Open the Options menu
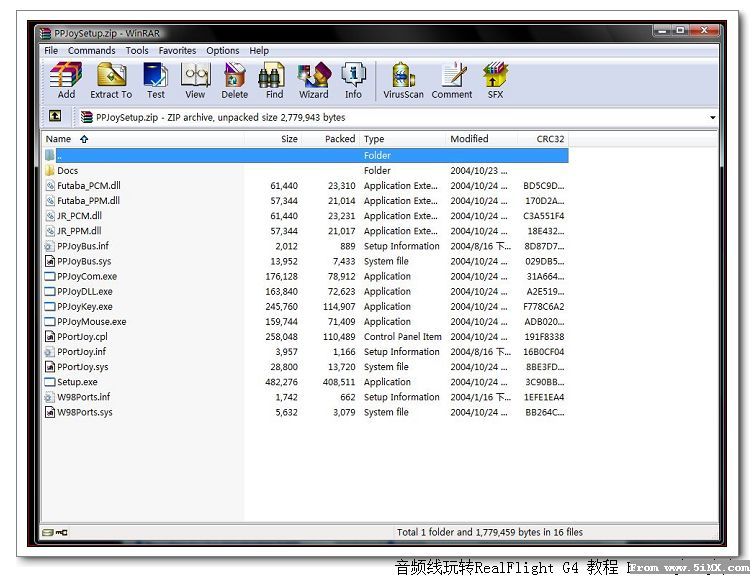The image size is (755, 577). click(222, 51)
